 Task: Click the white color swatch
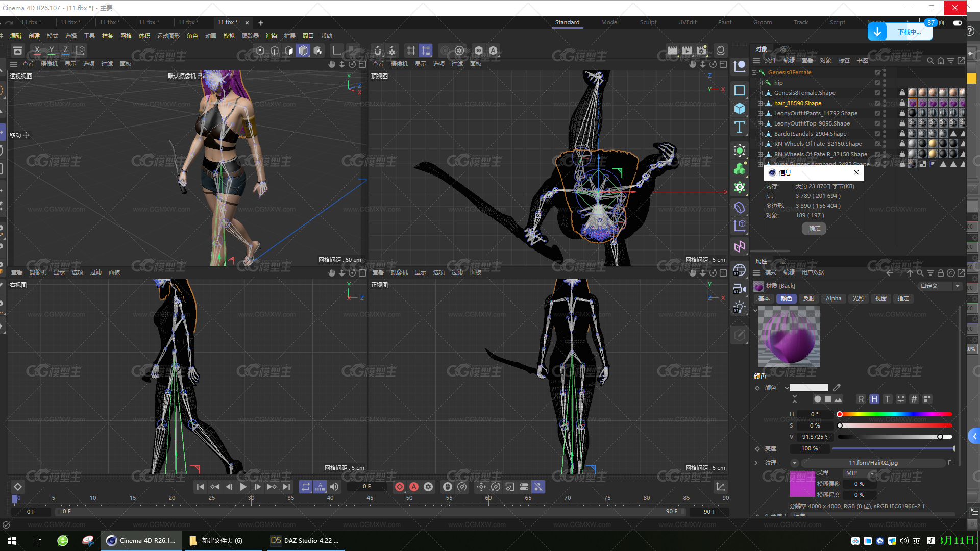809,388
